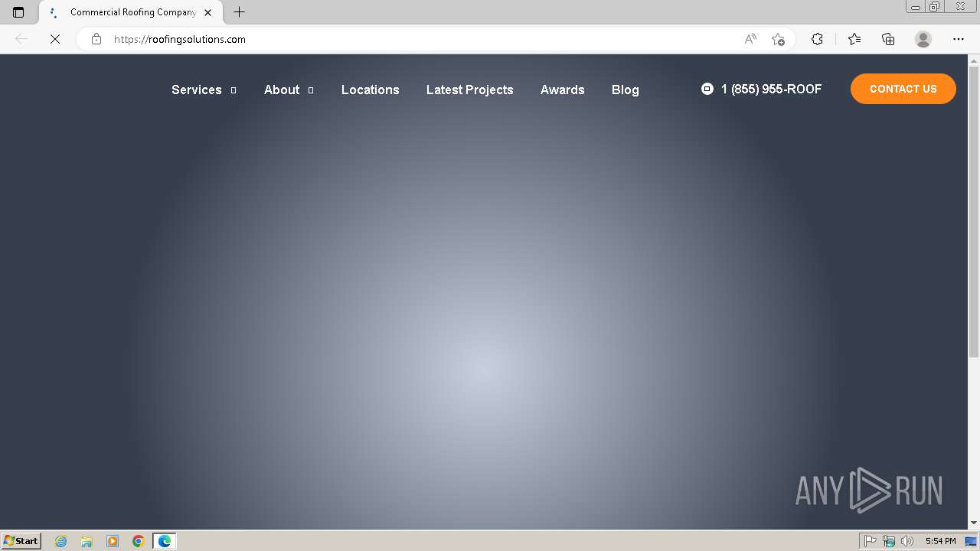This screenshot has width=980, height=551.
Task: Click the show desktop tray icon
Action: (971, 541)
